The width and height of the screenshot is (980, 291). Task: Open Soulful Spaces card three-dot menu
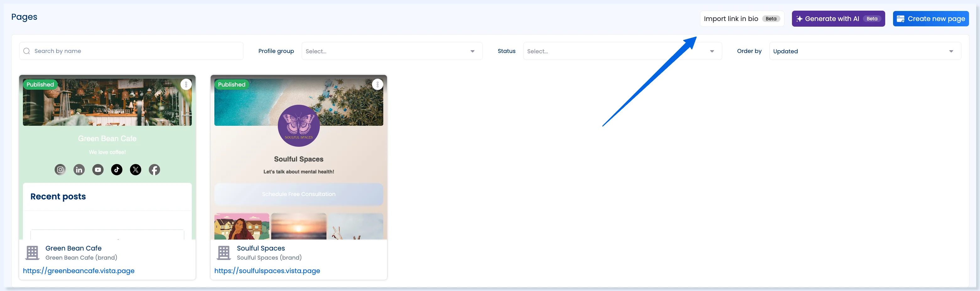click(377, 84)
